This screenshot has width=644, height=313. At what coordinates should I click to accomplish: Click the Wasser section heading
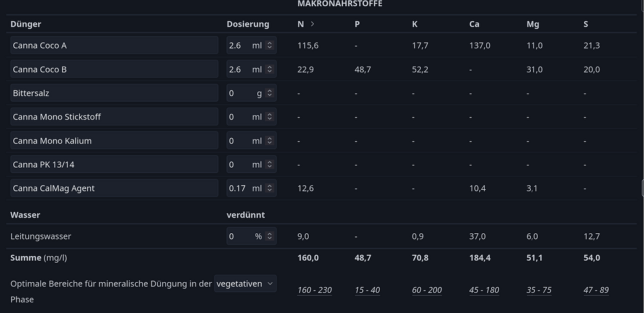25,214
